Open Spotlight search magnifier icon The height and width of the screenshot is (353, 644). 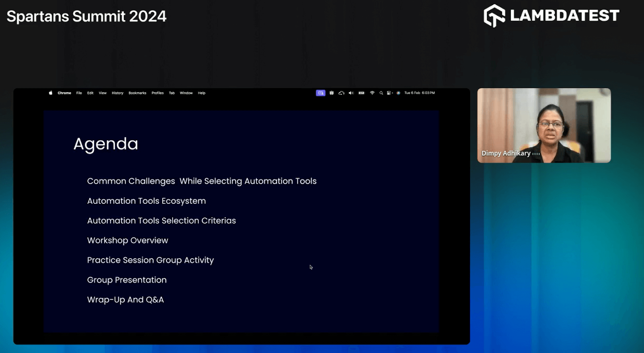[381, 93]
